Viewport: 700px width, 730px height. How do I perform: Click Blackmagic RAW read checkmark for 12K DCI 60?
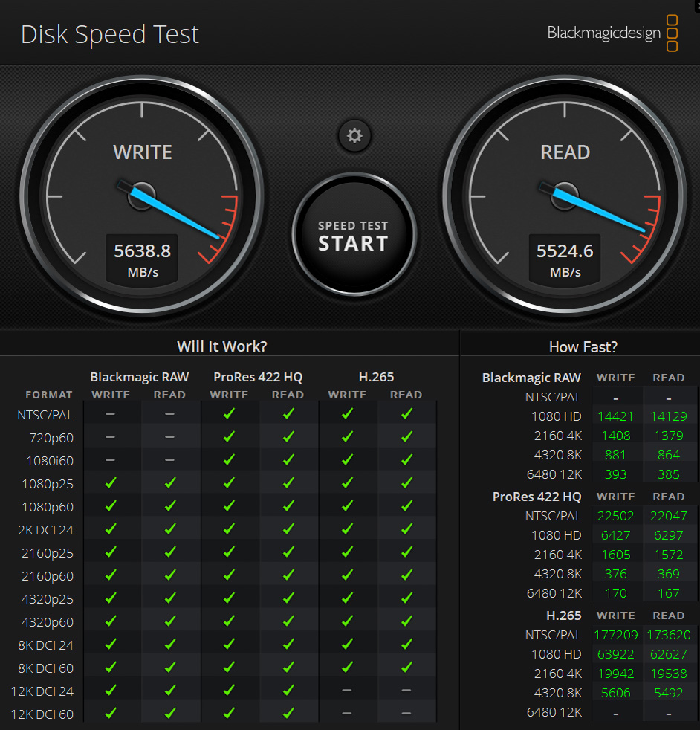pos(170,714)
